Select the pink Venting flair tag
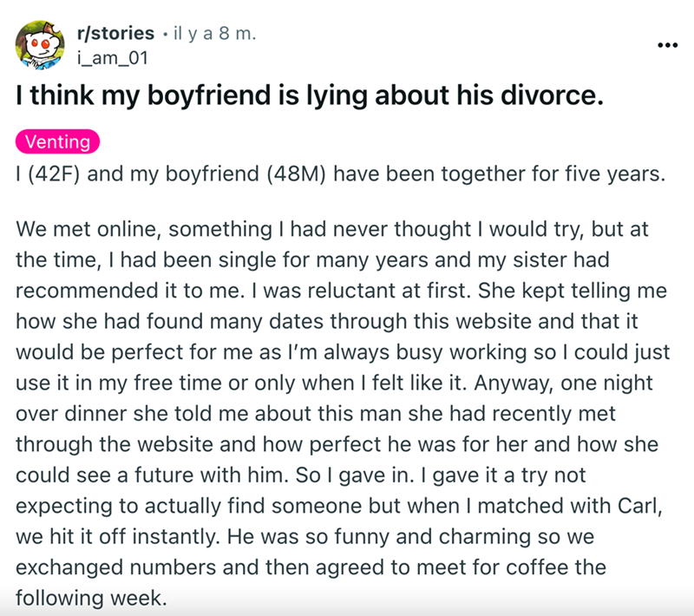Viewport: 694px width, 616px height. tap(58, 141)
